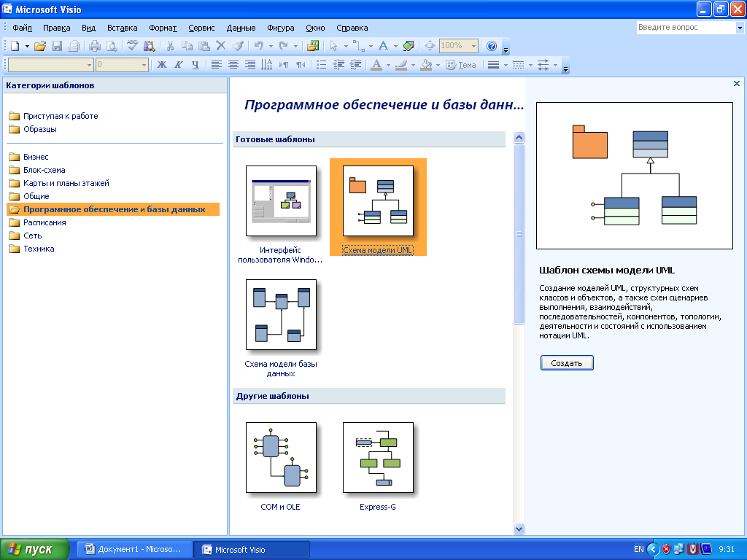Toggle align text right

point(250,65)
